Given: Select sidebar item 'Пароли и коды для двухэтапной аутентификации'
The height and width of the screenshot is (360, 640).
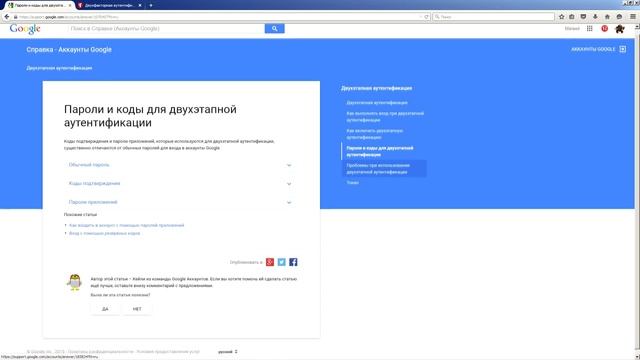Looking at the screenshot, I should tap(380, 151).
